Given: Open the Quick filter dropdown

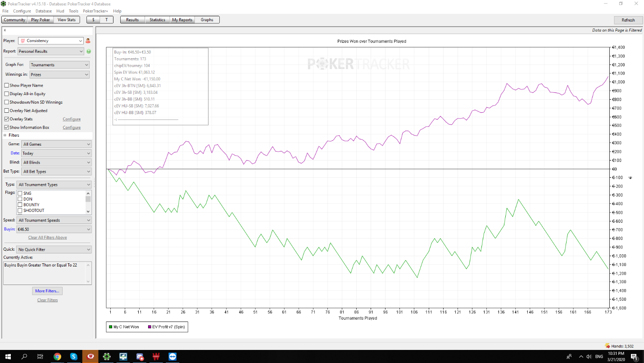Looking at the screenshot, I should tap(54, 249).
